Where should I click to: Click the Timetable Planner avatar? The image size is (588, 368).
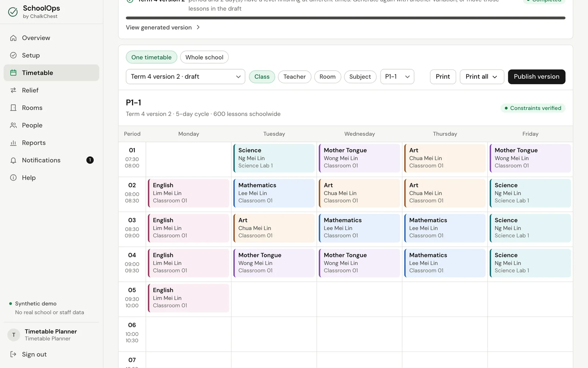[14, 335]
